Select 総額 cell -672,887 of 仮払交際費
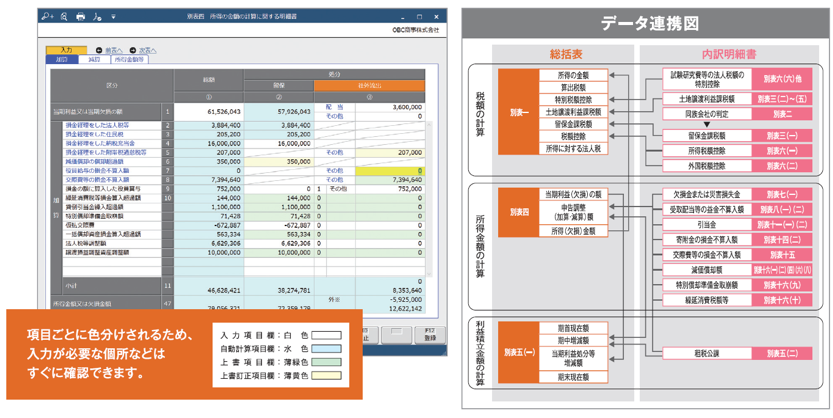 pyautogui.click(x=209, y=225)
